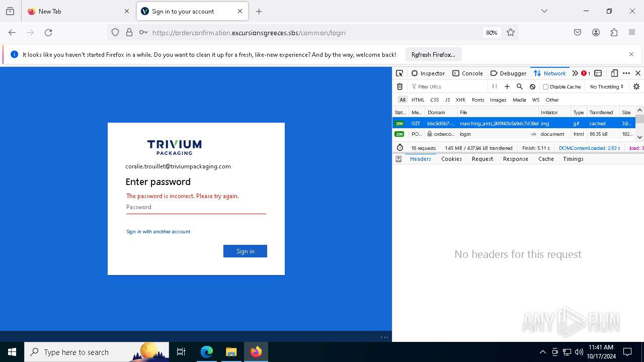Select the Network tab
Screen dimensions: 644x362
click(x=550, y=73)
